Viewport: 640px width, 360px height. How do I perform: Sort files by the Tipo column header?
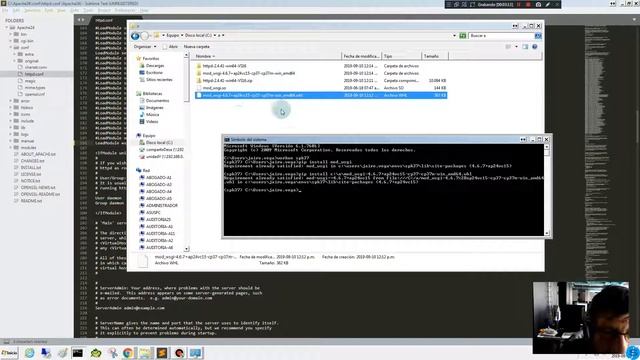401,56
